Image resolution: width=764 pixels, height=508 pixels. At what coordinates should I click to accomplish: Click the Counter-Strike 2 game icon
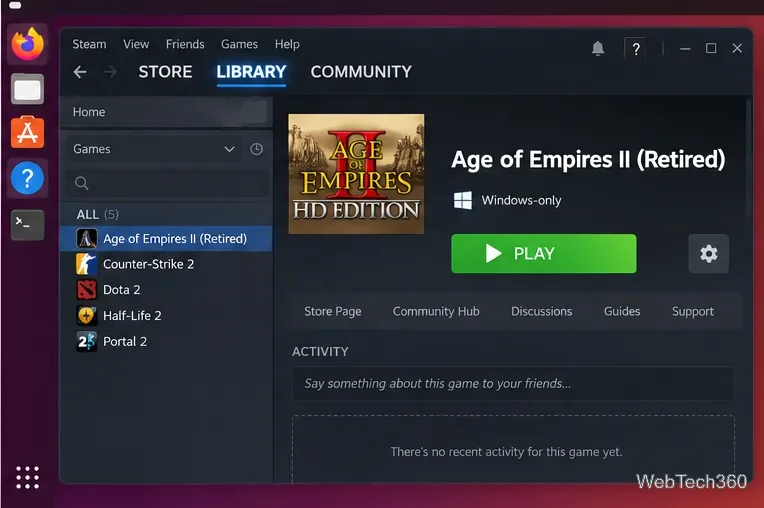tap(87, 264)
